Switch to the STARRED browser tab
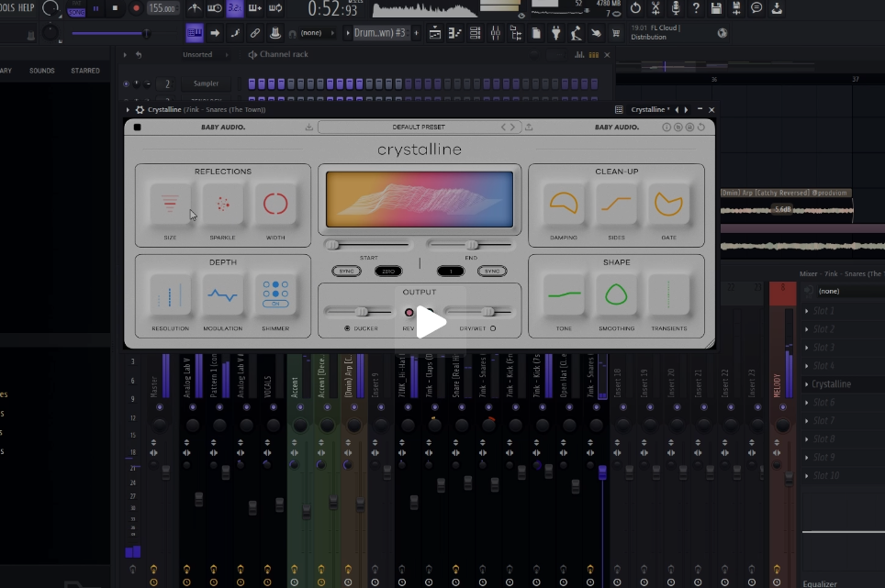 click(85, 71)
